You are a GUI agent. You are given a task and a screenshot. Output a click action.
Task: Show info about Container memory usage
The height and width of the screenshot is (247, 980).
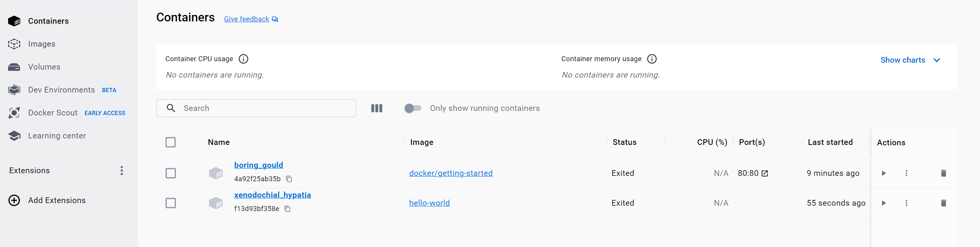tap(652, 59)
